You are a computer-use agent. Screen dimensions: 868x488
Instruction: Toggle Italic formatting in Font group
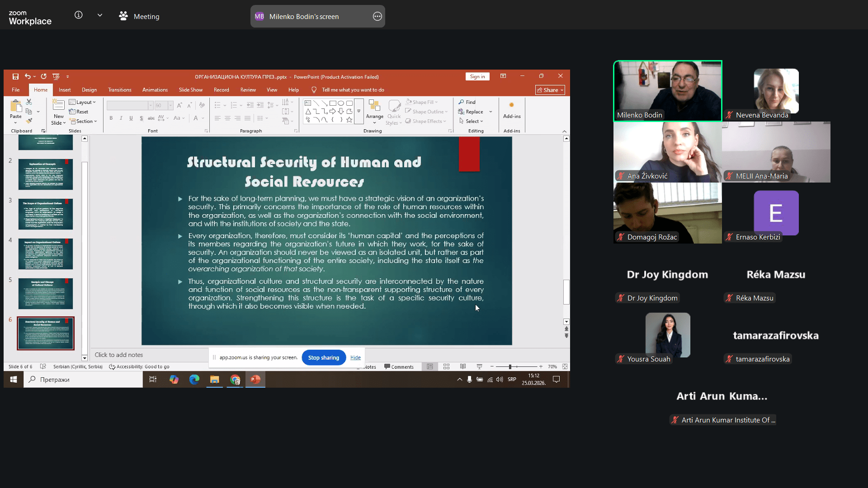[121, 118]
